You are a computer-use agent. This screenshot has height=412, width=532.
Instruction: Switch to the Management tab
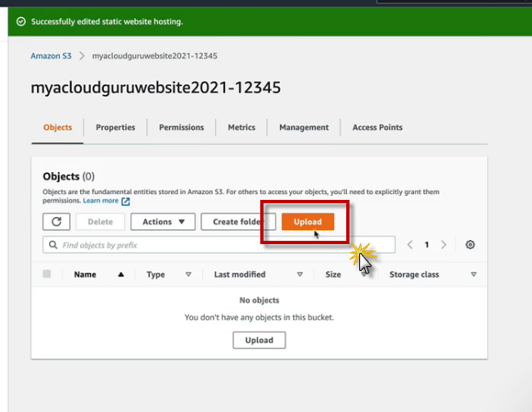coord(304,128)
